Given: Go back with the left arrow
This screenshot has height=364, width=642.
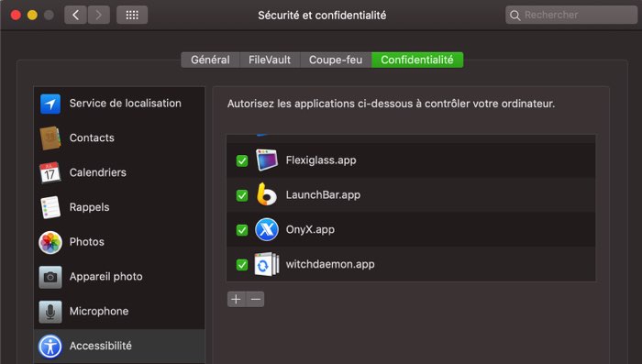Looking at the screenshot, I should click(x=75, y=16).
